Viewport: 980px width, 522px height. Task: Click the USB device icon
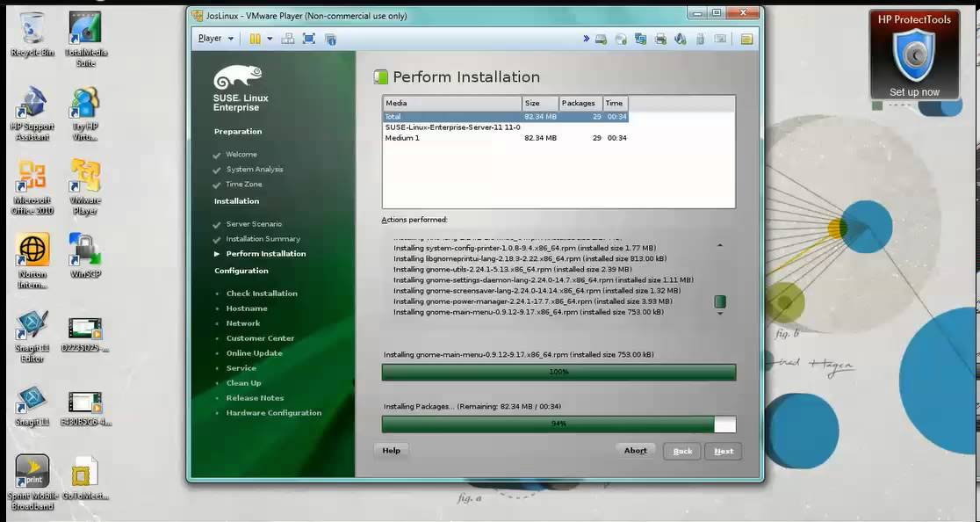coord(700,40)
